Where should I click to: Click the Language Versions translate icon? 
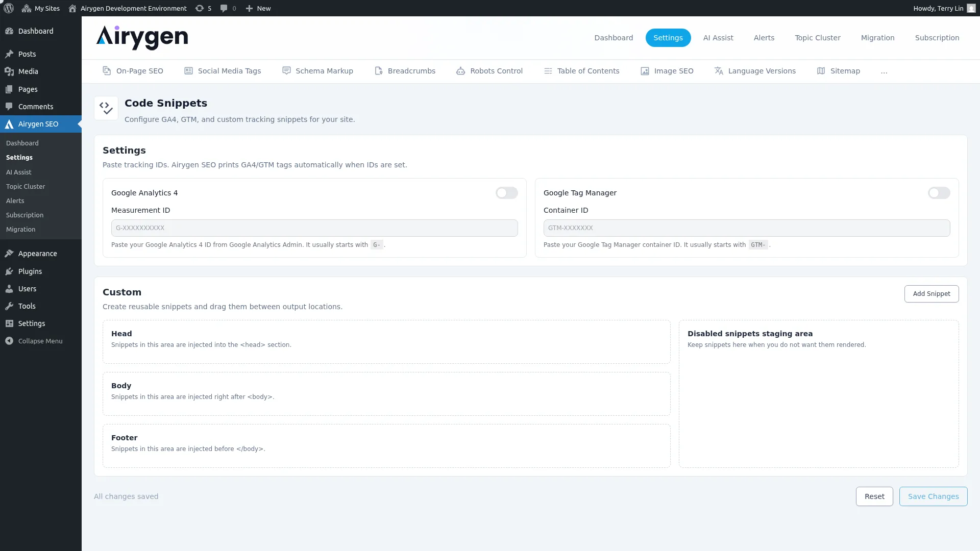(719, 71)
